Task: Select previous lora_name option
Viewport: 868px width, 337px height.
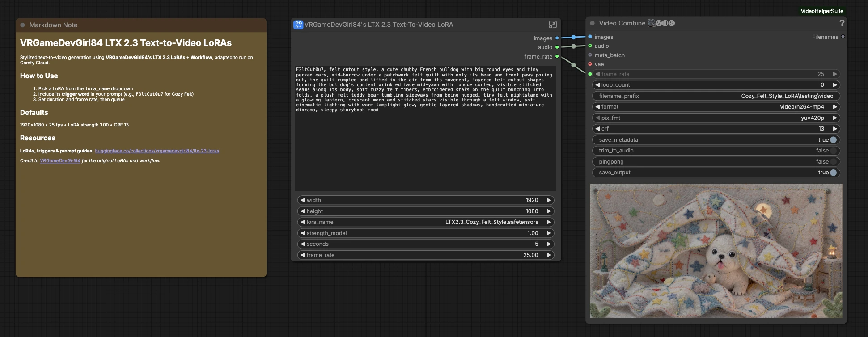Action: click(303, 222)
